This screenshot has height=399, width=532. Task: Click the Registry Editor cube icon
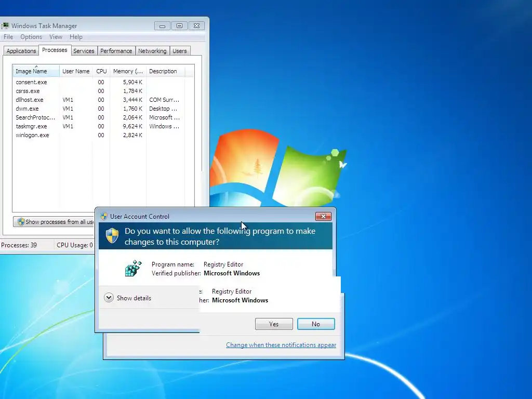(134, 269)
